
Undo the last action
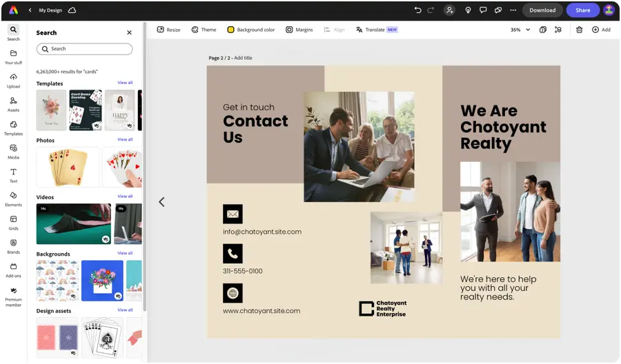(x=418, y=10)
